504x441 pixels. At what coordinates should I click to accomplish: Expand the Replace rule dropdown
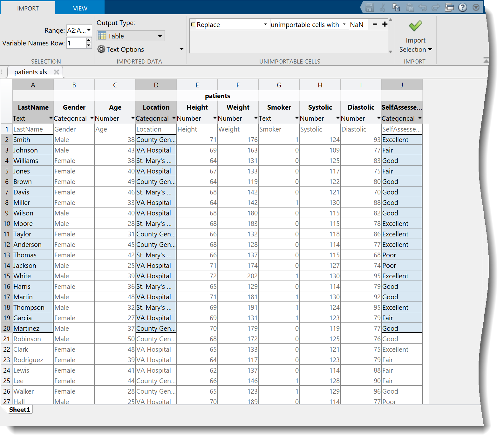[x=265, y=24]
